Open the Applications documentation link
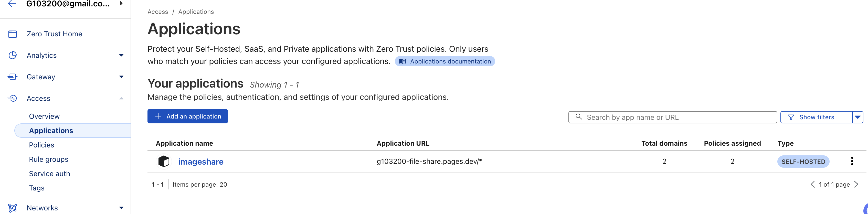 [x=445, y=61]
